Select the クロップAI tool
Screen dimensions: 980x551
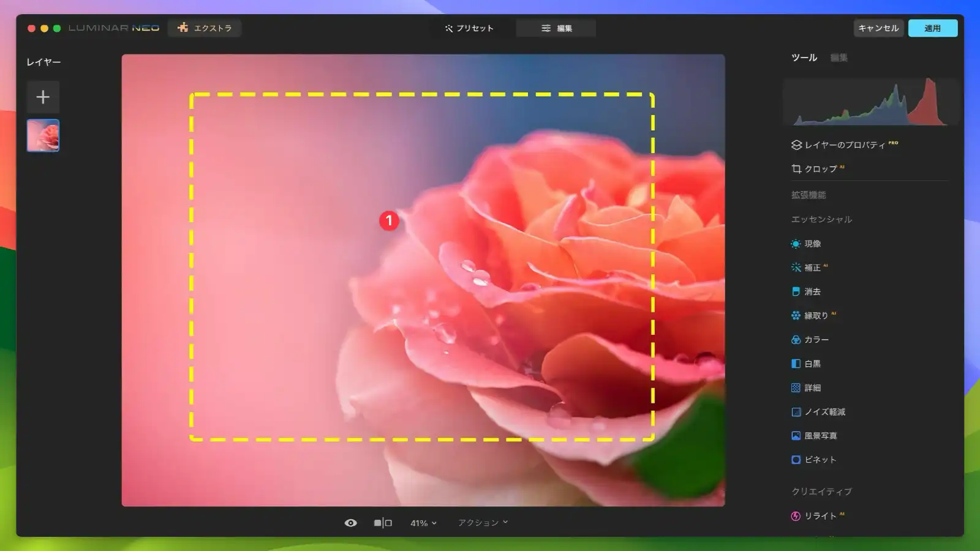pos(818,169)
